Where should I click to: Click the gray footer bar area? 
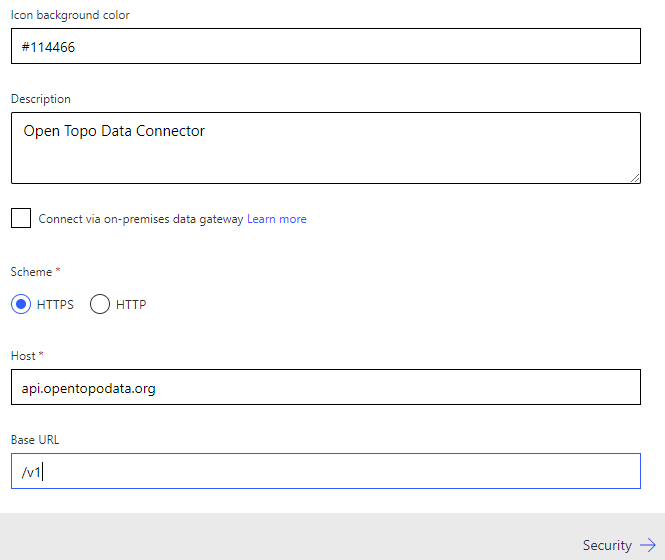pyautogui.click(x=300, y=537)
